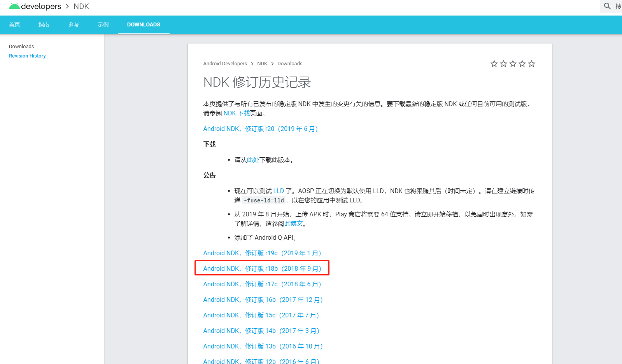This screenshot has height=364, width=622.
Task: Open Downloads in the left sidebar
Action: click(21, 46)
